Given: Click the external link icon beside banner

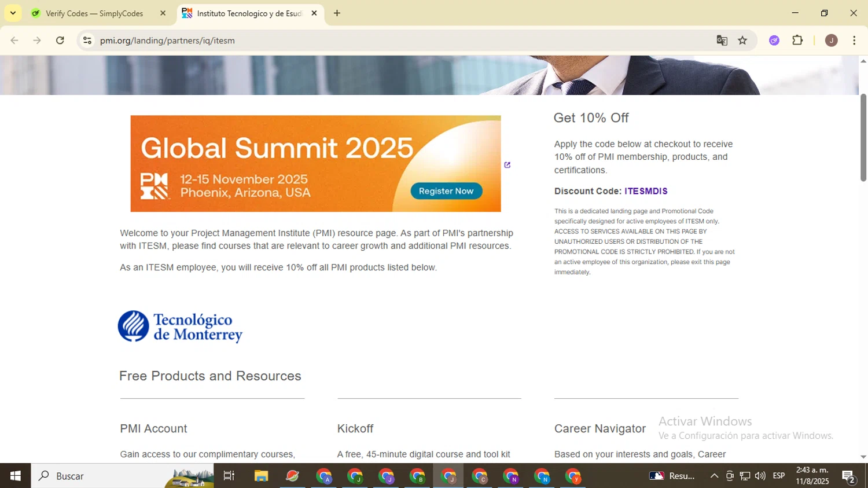Looking at the screenshot, I should pos(507,165).
